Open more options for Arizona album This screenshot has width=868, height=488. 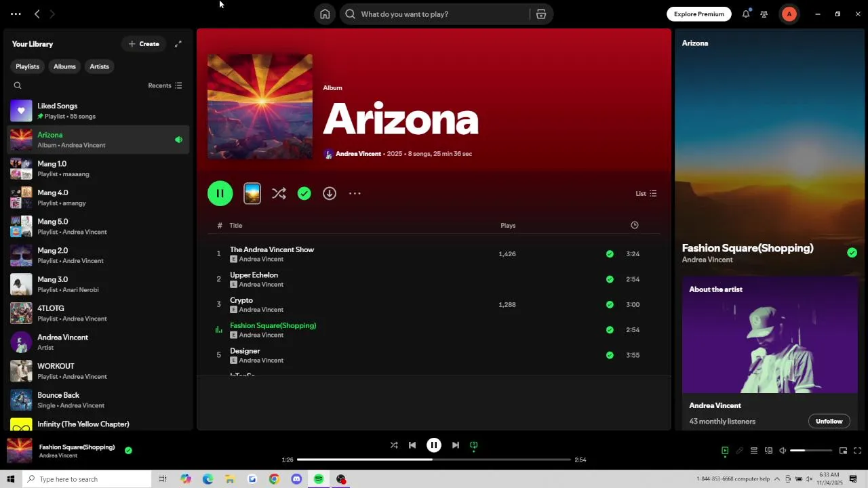(355, 194)
